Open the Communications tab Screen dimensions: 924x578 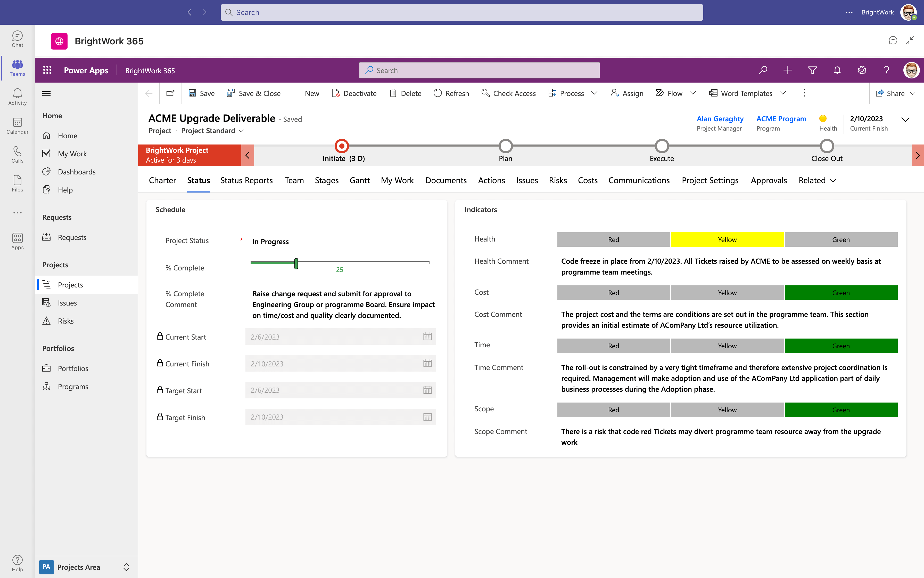coord(639,180)
